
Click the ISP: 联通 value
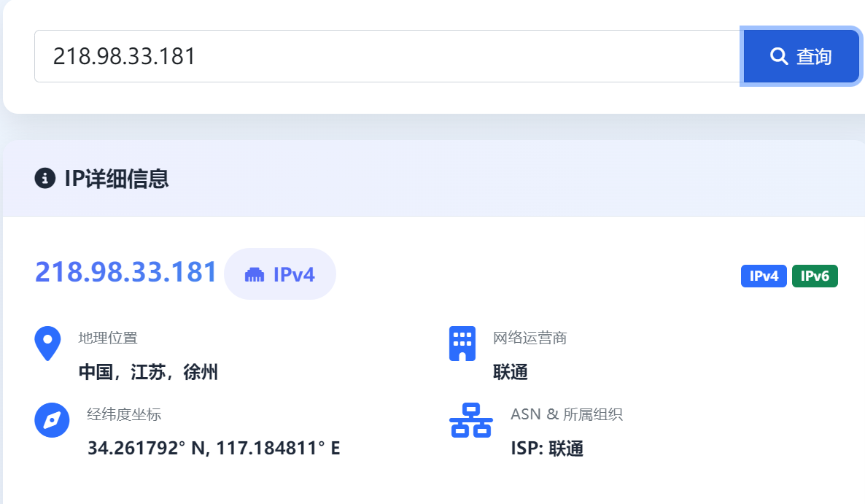point(547,449)
